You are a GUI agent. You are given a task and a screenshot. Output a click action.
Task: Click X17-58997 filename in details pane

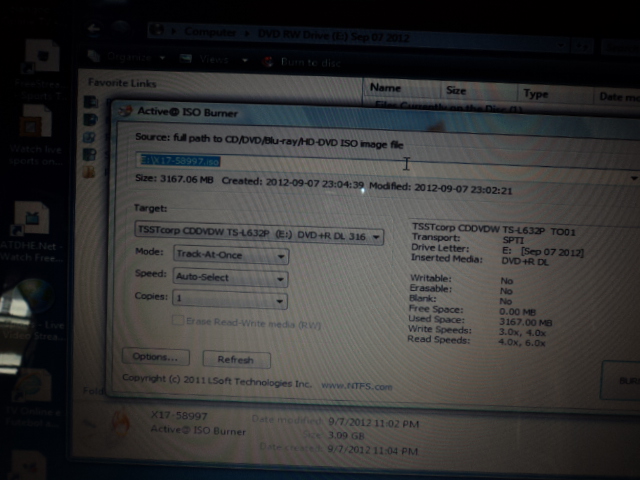(x=179, y=416)
